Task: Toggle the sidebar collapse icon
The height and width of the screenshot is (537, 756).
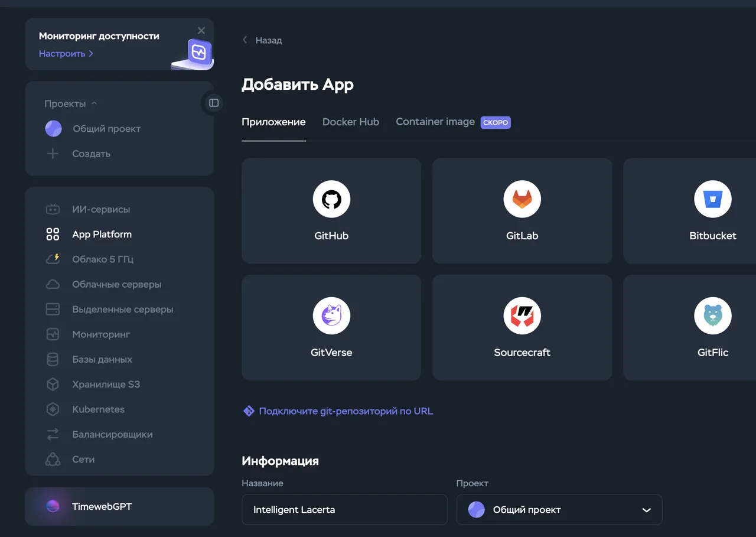Action: click(x=214, y=103)
